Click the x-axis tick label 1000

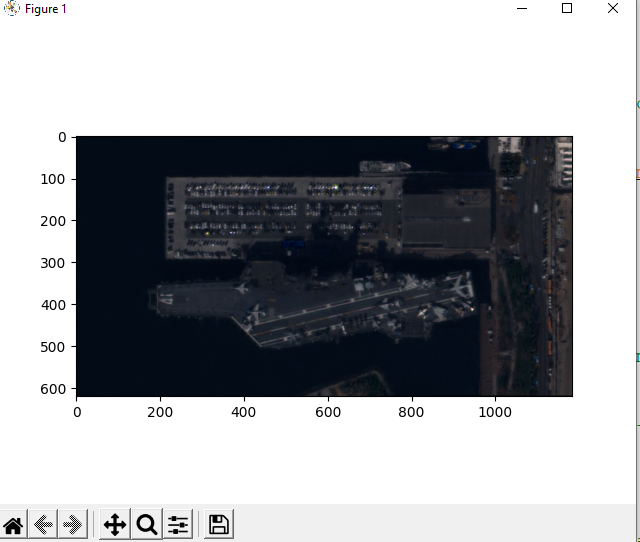click(x=495, y=412)
